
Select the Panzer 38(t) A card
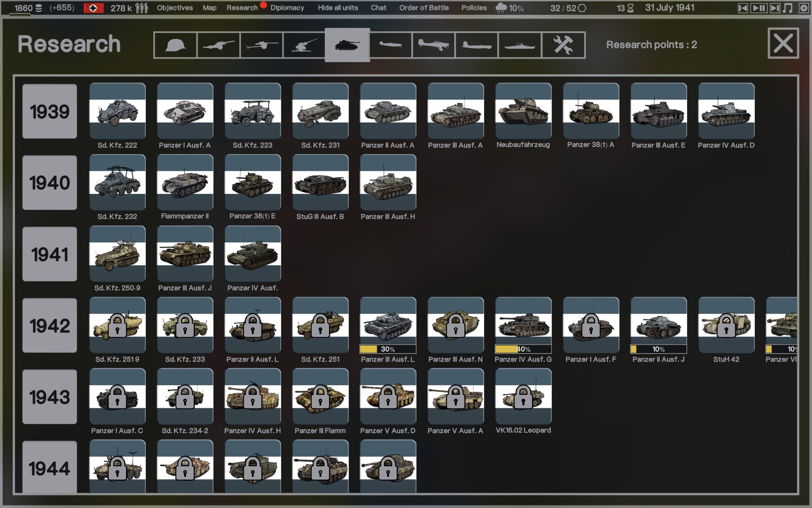click(x=591, y=111)
